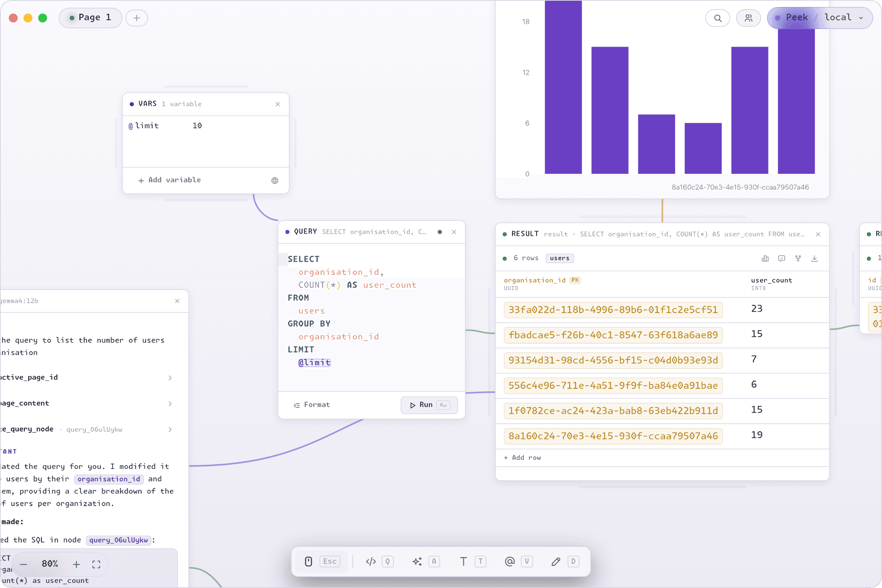
Task: Expand the active_page_id row chevron
Action: click(170, 378)
